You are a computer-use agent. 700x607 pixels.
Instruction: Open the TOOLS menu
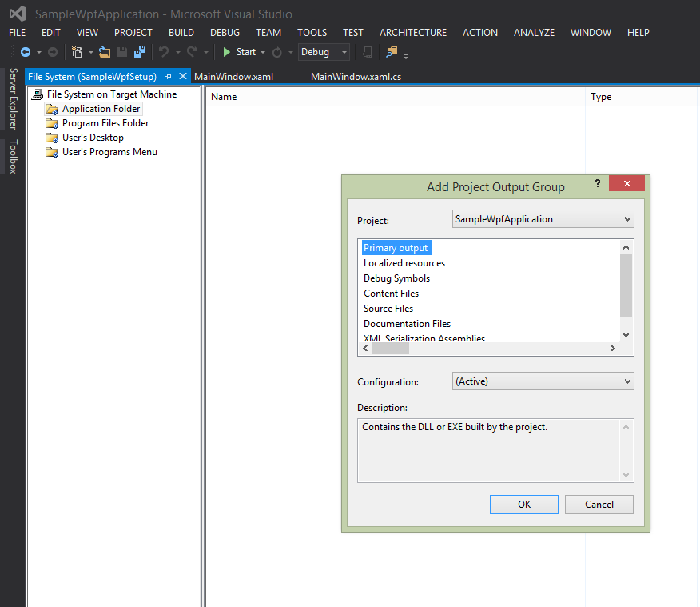[x=312, y=33]
